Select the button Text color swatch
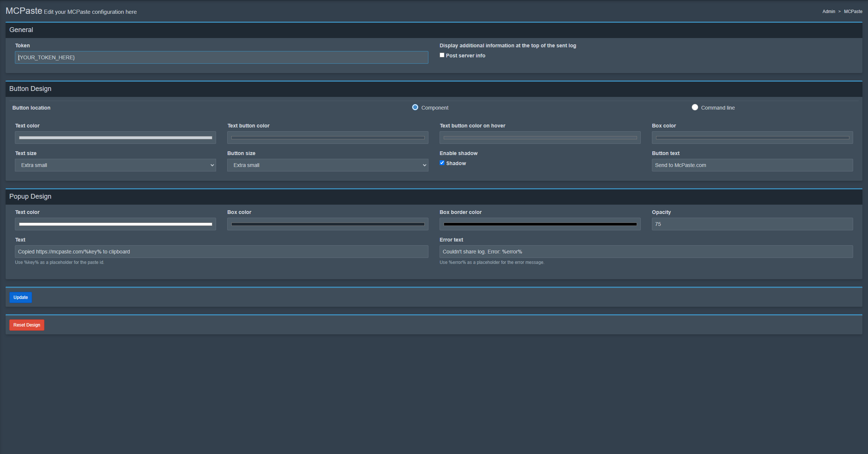 (x=115, y=137)
